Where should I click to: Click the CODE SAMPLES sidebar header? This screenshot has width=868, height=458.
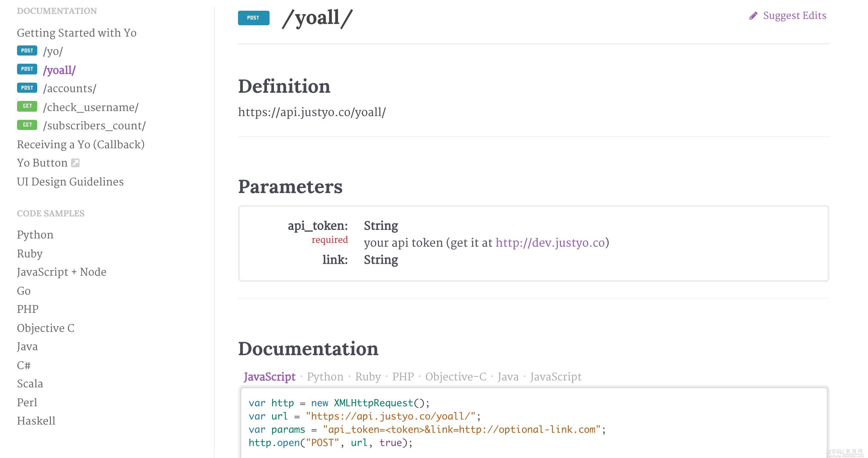coord(51,214)
